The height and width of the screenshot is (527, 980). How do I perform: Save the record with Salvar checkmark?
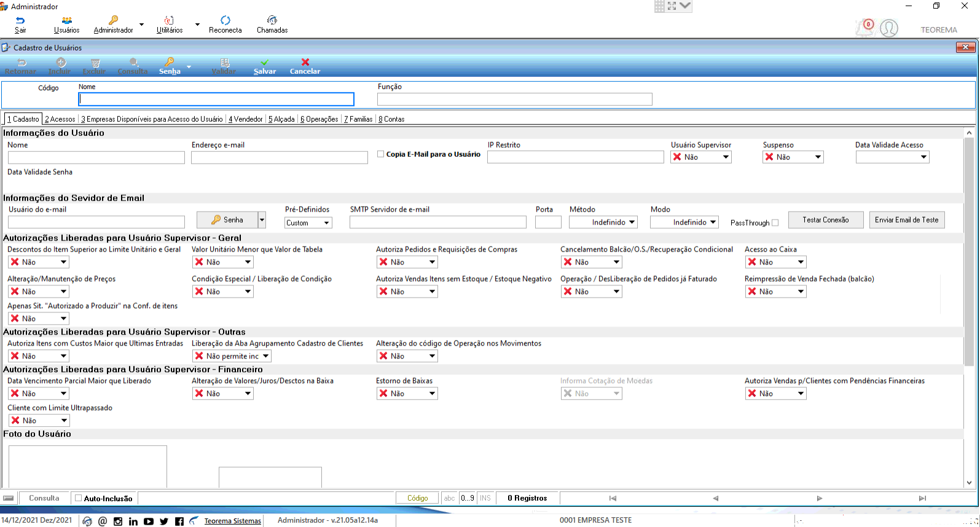(x=265, y=62)
